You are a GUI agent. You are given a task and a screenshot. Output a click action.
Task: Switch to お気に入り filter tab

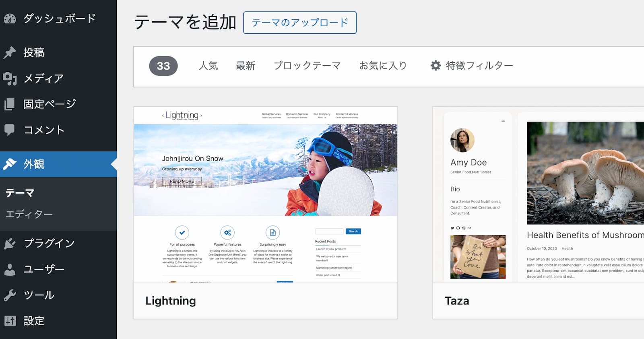click(383, 66)
